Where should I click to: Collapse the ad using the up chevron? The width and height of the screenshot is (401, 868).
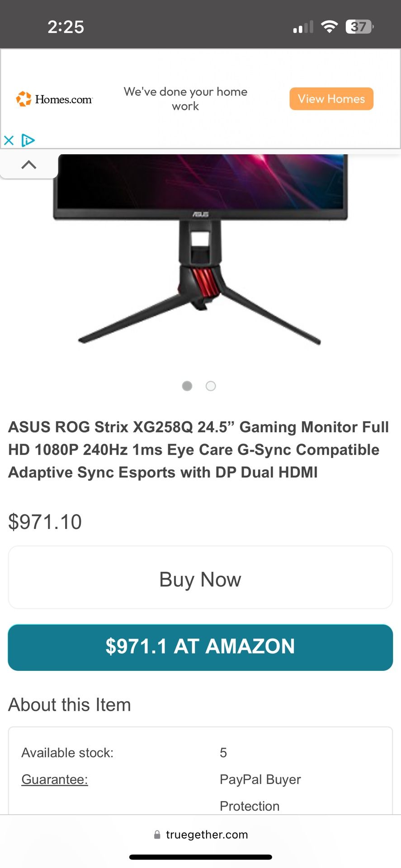tap(29, 165)
